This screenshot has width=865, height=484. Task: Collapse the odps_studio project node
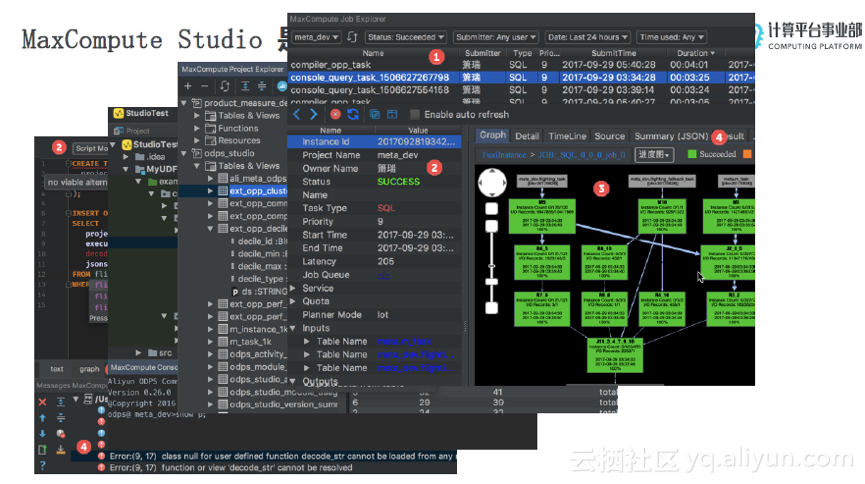[x=184, y=153]
